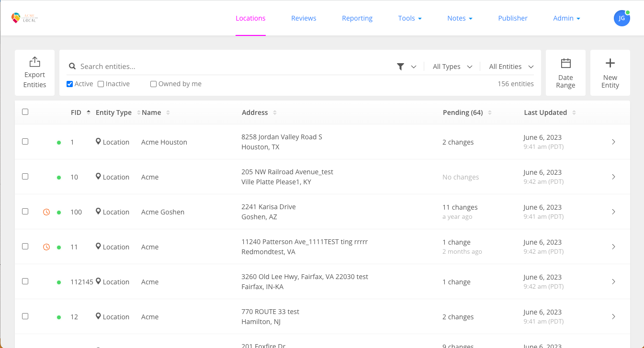Click the Export Entities upload icon
The height and width of the screenshot is (348, 644).
34,63
